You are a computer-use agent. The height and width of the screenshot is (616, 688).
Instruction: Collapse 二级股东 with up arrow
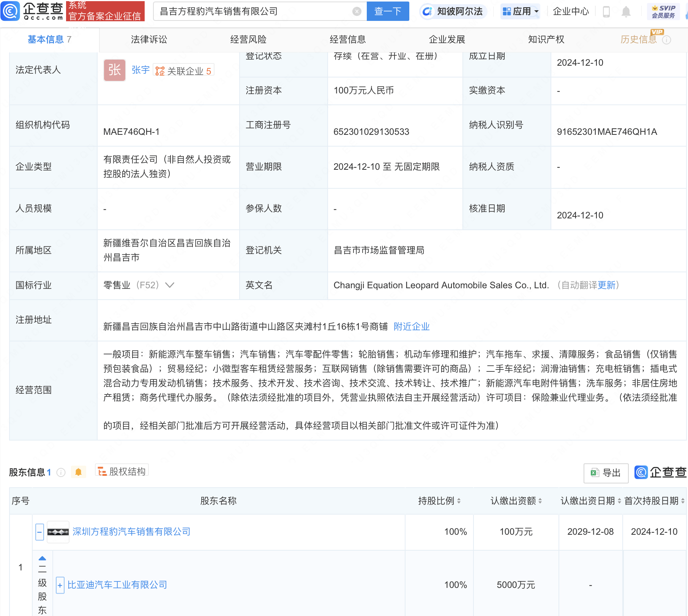[x=43, y=558]
